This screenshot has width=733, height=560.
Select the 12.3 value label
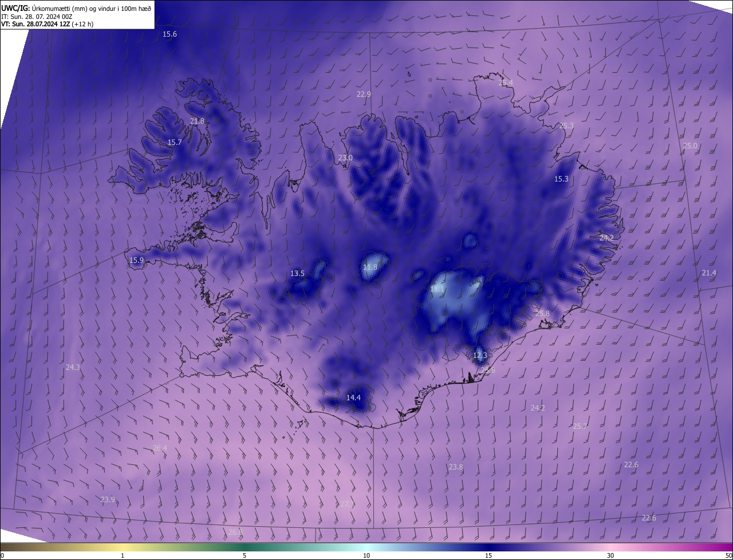[x=480, y=355]
